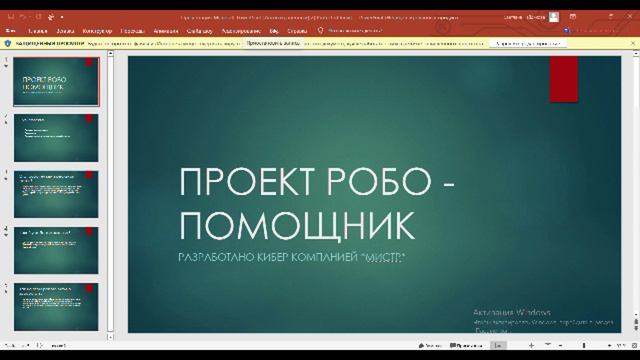Viewport: 640px width, 360px height.
Task: Click the language indicator in status bar
Action: point(58,346)
